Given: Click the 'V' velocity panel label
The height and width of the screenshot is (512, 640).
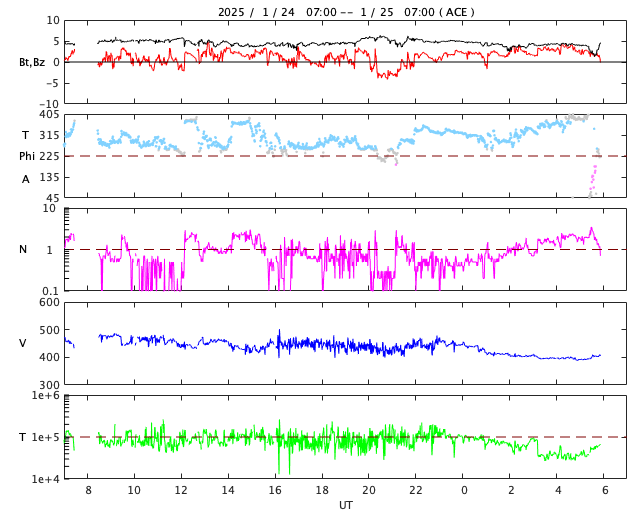Looking at the screenshot, I should click(x=23, y=343).
